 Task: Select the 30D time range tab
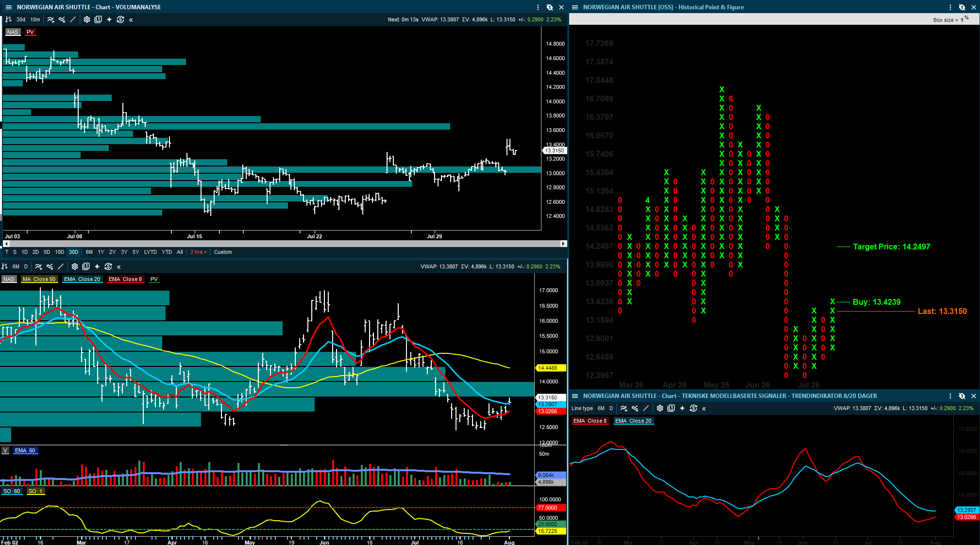point(74,252)
